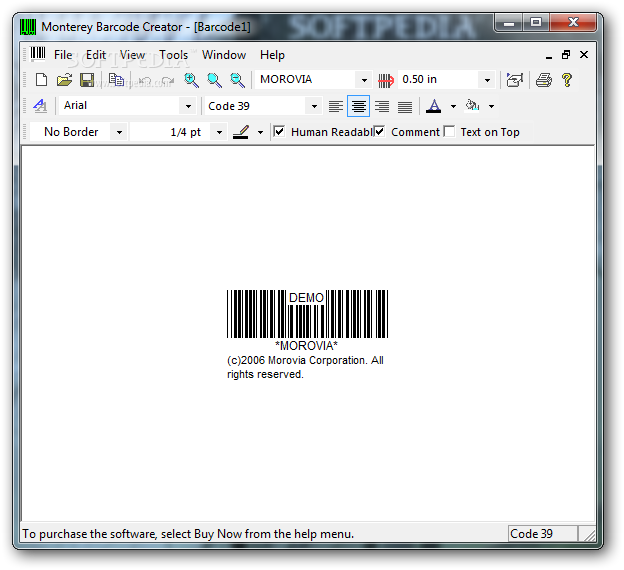Open the font settings icon
The image size is (624, 570).
click(x=40, y=106)
